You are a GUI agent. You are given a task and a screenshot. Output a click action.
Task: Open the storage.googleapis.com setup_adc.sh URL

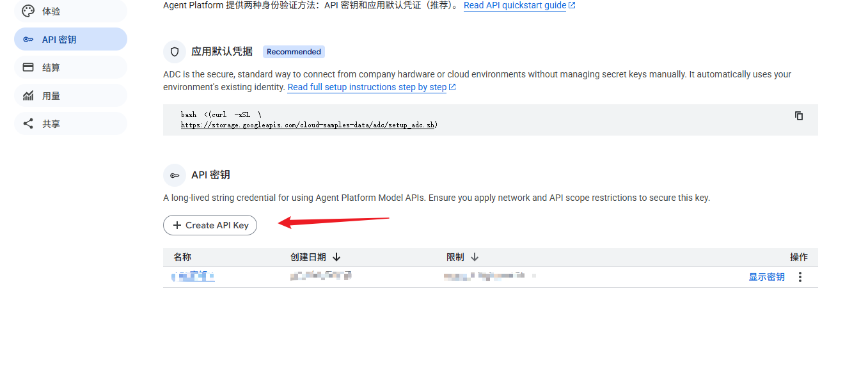point(309,125)
